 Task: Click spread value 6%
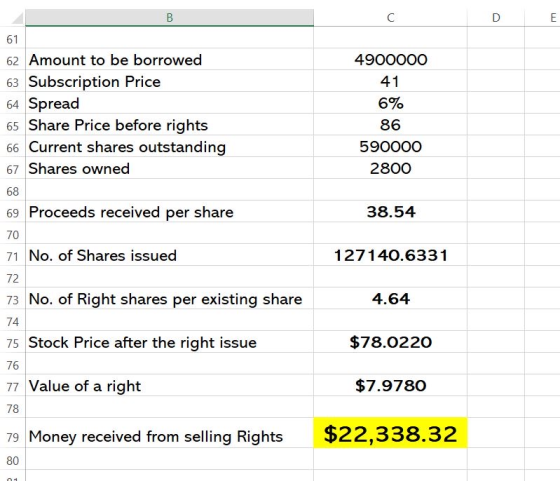coord(390,103)
